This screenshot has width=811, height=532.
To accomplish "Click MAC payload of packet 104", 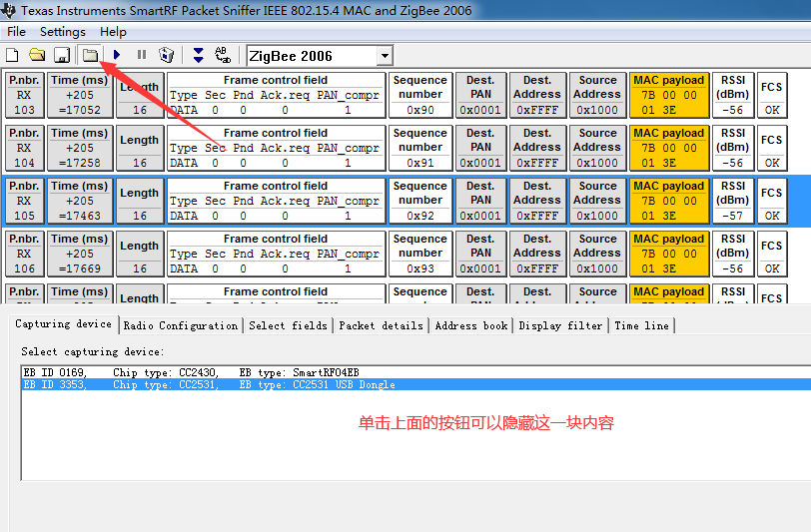I will coord(669,148).
